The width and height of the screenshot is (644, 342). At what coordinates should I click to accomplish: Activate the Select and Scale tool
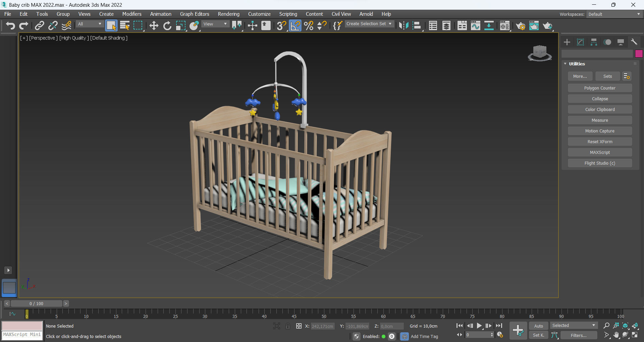tap(181, 26)
